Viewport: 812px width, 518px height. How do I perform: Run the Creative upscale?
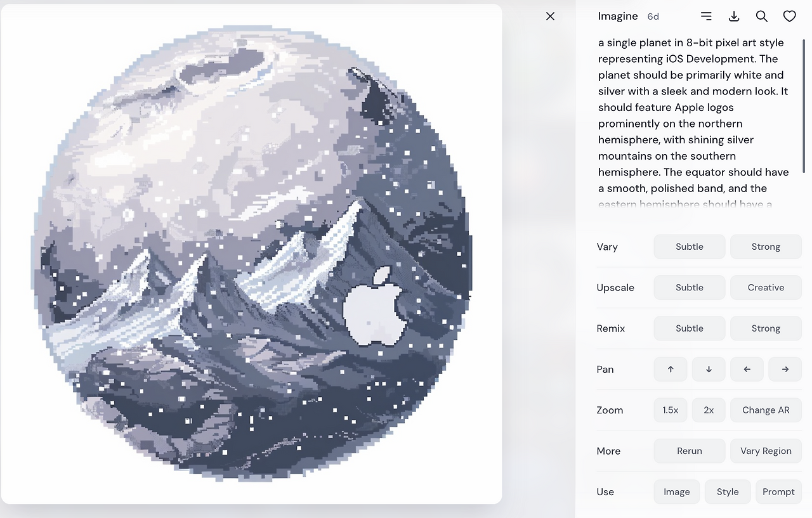tap(766, 288)
